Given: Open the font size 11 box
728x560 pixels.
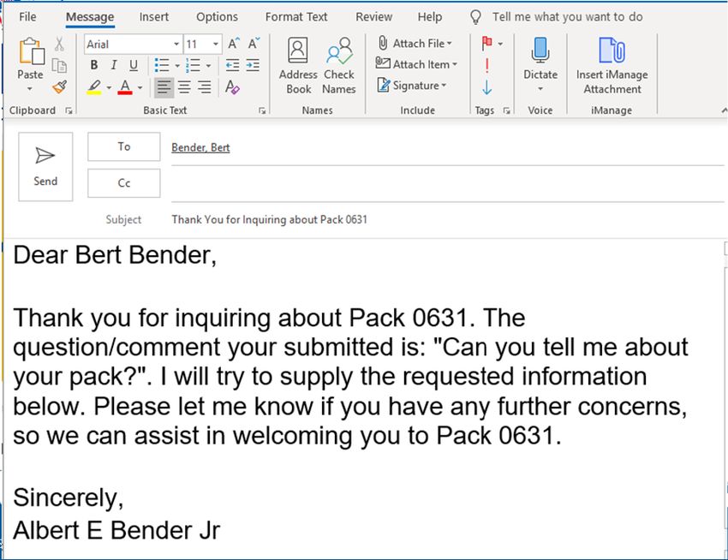Looking at the screenshot, I should (x=202, y=45).
